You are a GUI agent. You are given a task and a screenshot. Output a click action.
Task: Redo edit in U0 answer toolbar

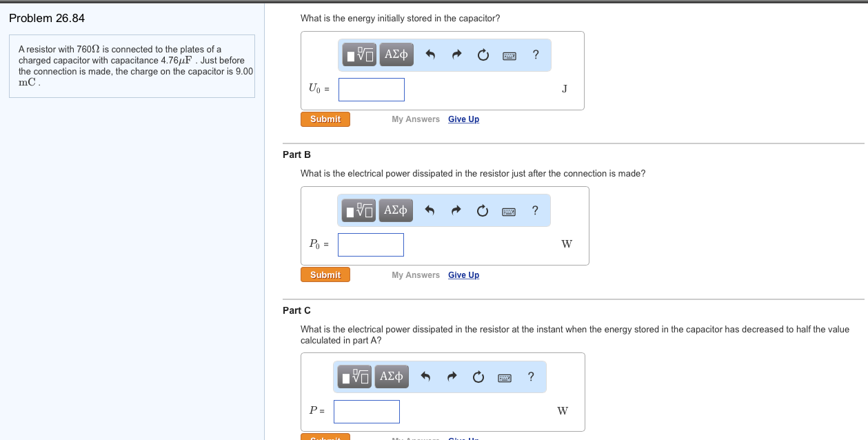(x=456, y=55)
